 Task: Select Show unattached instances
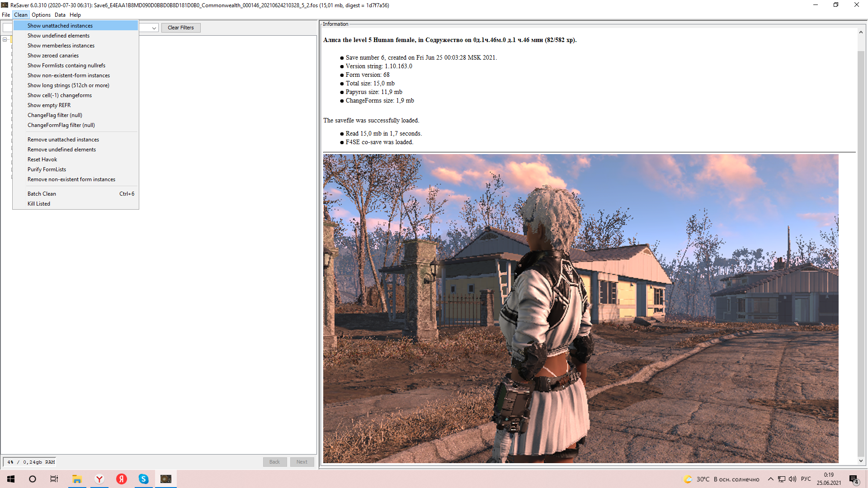[60, 26]
